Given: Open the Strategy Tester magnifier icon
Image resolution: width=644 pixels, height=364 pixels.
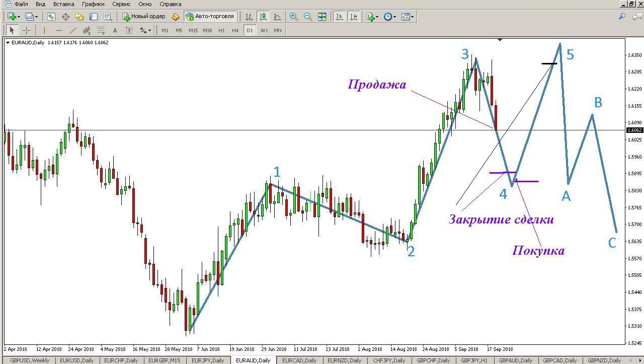Looking at the screenshot, I should pyautogui.click(x=108, y=17).
